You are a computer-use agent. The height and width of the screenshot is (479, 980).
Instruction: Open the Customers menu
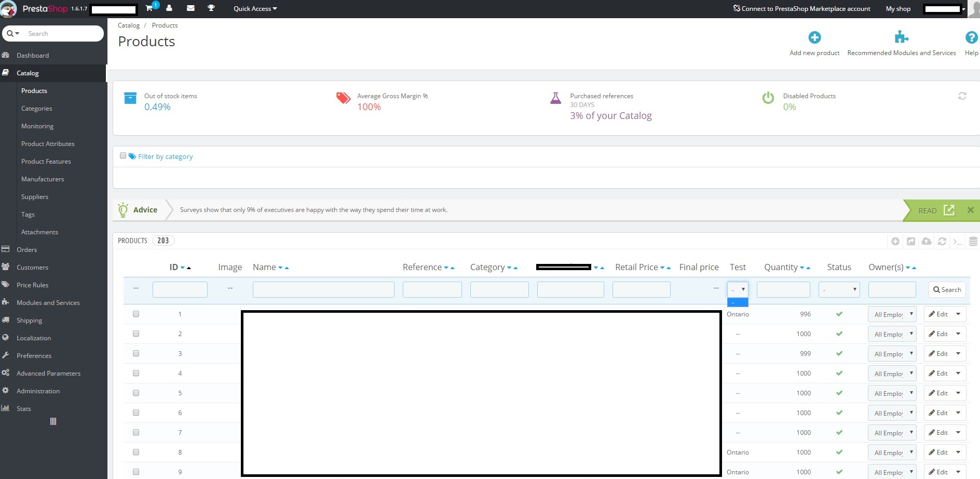(32, 267)
